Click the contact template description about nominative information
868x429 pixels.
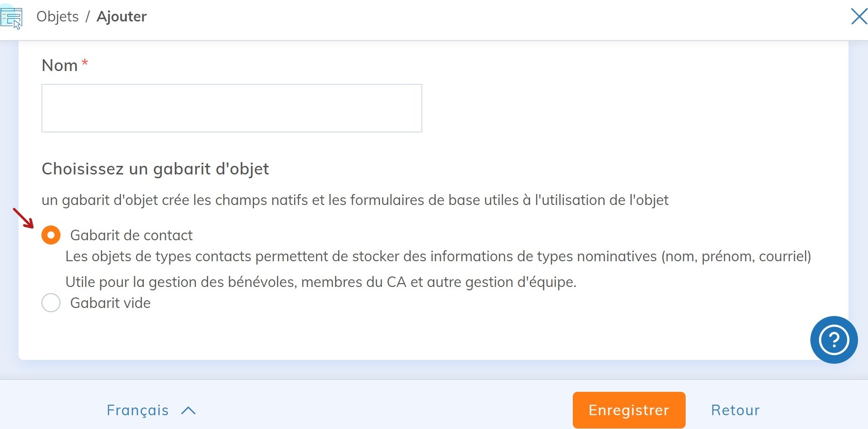click(x=438, y=256)
